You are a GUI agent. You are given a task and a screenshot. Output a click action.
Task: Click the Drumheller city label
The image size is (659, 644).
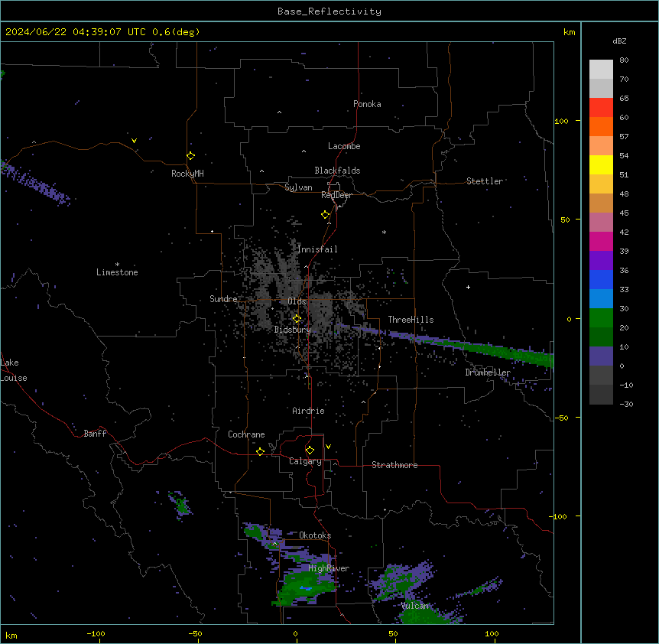click(488, 372)
